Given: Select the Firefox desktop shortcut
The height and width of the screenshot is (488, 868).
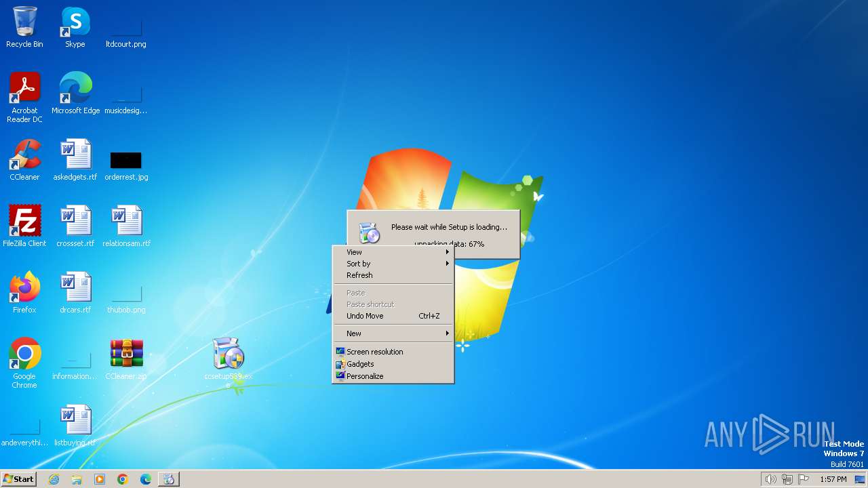Looking at the screenshot, I should click(24, 293).
